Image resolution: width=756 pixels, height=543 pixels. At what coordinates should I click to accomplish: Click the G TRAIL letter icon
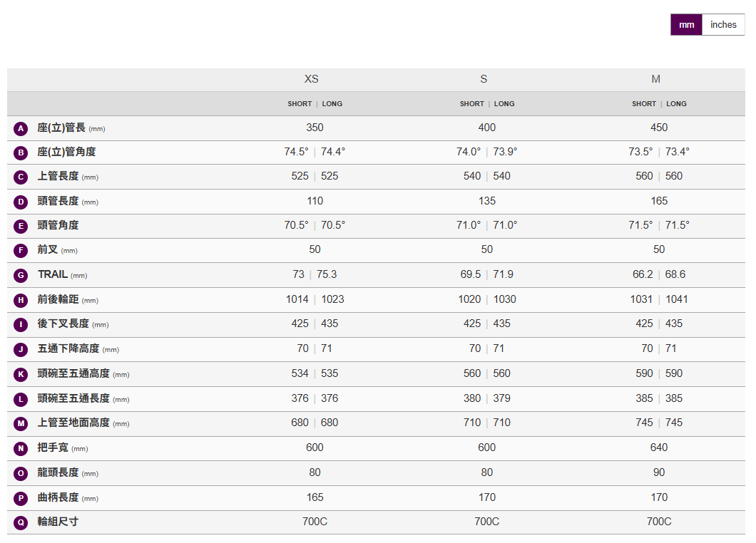click(21, 275)
